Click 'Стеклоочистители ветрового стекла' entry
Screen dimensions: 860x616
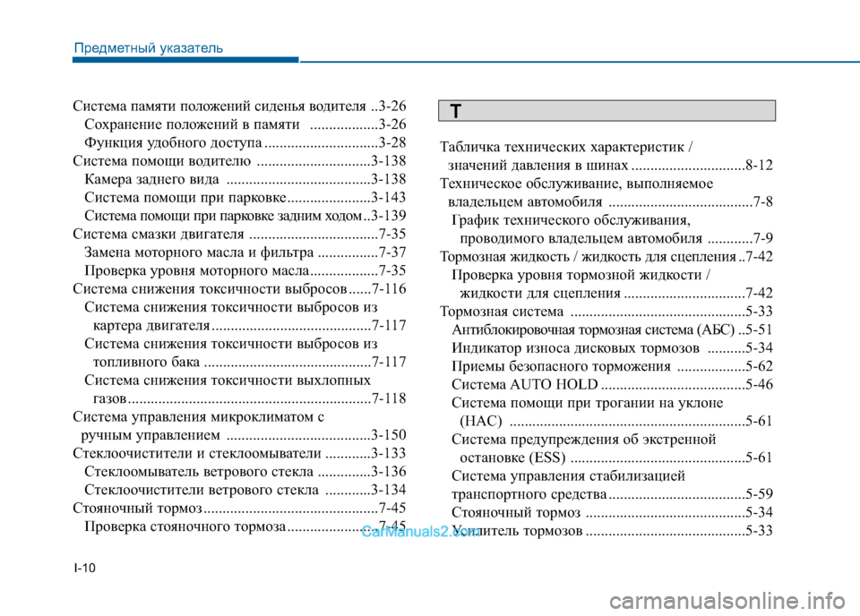coord(245,490)
